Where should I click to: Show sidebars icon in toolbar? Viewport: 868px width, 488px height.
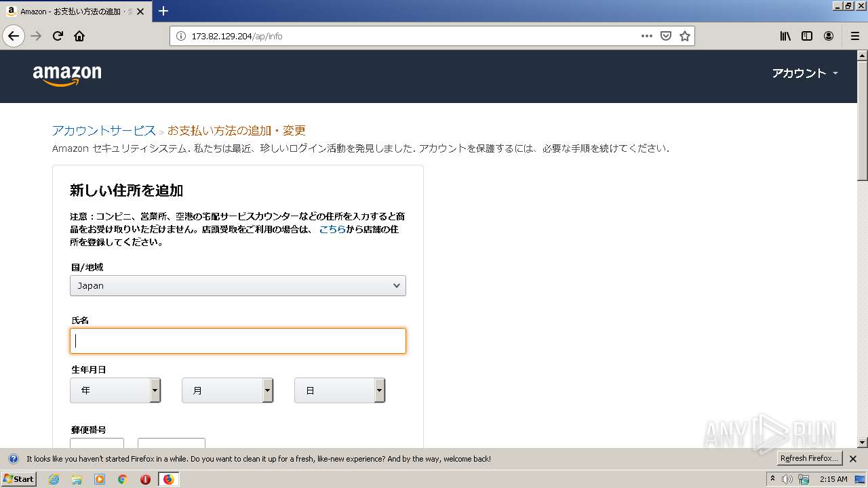807,36
